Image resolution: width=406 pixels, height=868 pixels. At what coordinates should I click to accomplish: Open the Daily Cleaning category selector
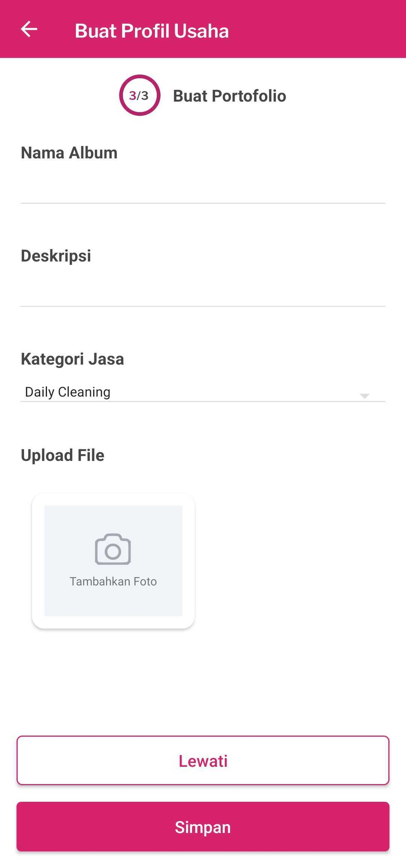(x=188, y=392)
